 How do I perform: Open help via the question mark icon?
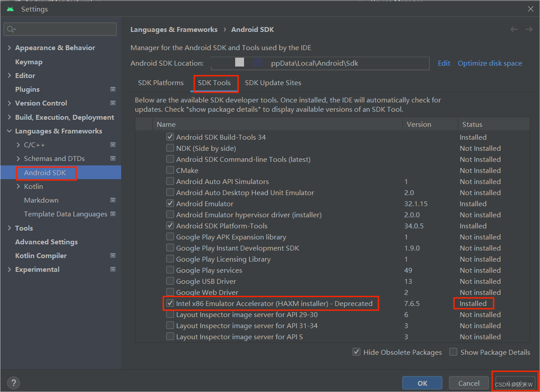13,382
